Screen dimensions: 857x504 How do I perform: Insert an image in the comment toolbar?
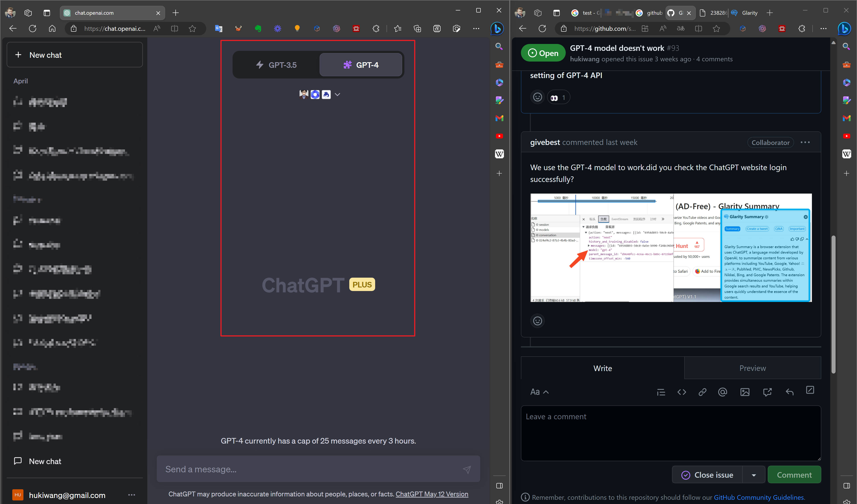click(x=745, y=392)
